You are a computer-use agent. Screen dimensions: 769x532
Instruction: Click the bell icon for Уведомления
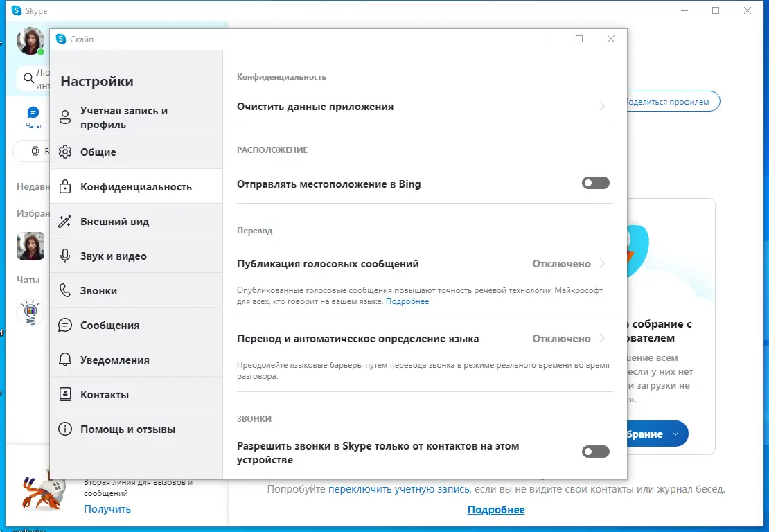coord(64,360)
